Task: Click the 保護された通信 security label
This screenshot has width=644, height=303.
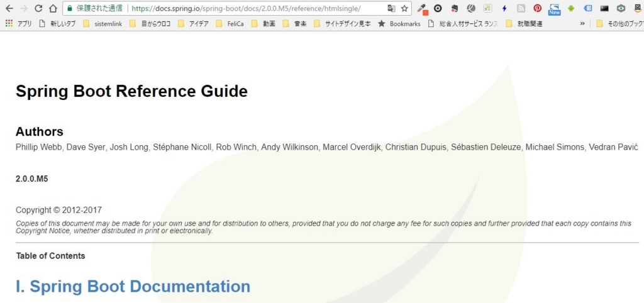Action: coord(99,8)
